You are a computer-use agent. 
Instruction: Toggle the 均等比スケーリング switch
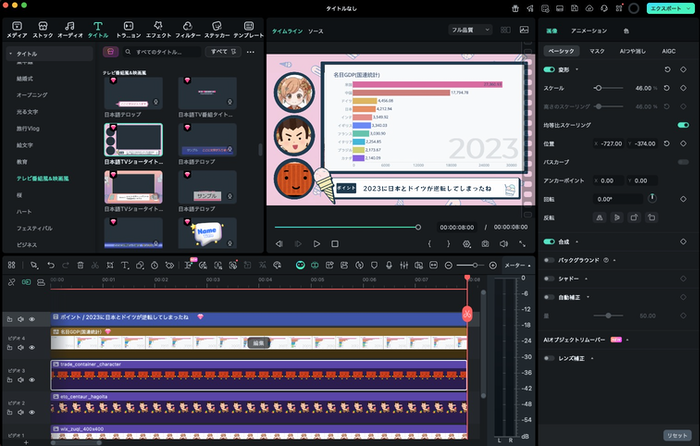(683, 125)
